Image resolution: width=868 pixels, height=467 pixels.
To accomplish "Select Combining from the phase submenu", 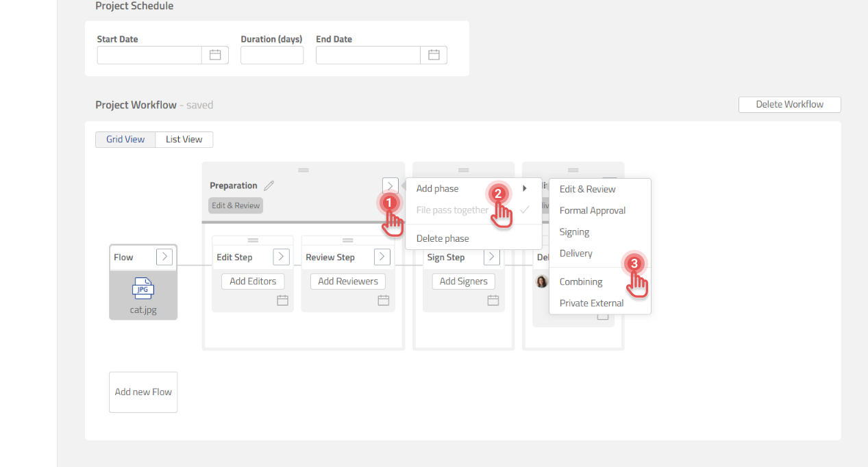I will (581, 281).
